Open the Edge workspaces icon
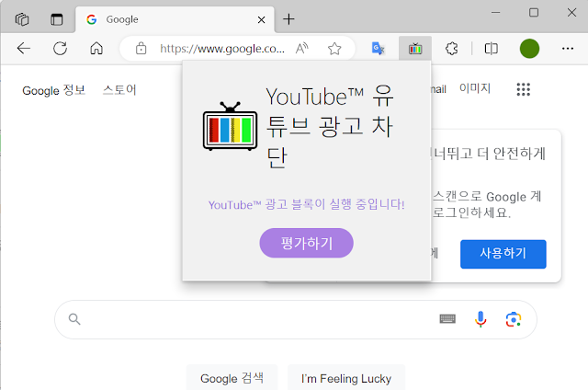Screen dimensions: 588x390 (x=22, y=19)
